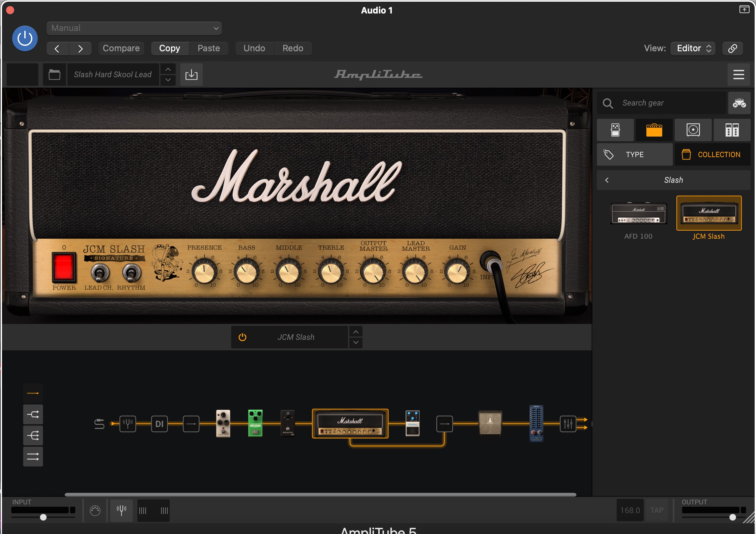Image resolution: width=756 pixels, height=534 pixels.
Task: Select the cabinet speaker gear category
Action: (693, 130)
